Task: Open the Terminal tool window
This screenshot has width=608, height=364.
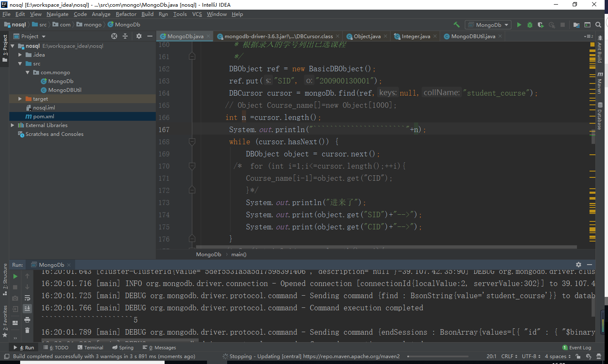Action: tap(90, 348)
